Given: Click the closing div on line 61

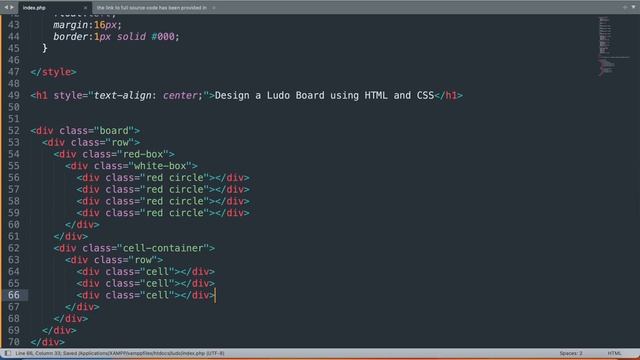Looking at the screenshot, I should tap(71, 237).
